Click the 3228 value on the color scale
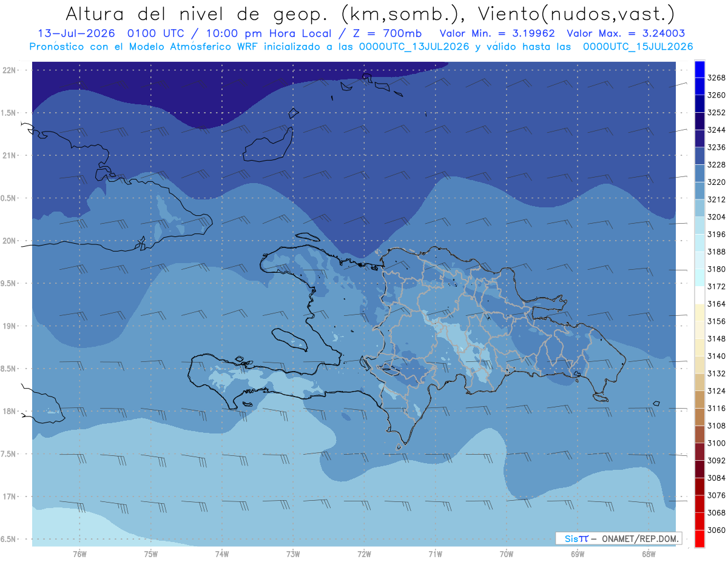This screenshot has height=562, width=728. (716, 165)
